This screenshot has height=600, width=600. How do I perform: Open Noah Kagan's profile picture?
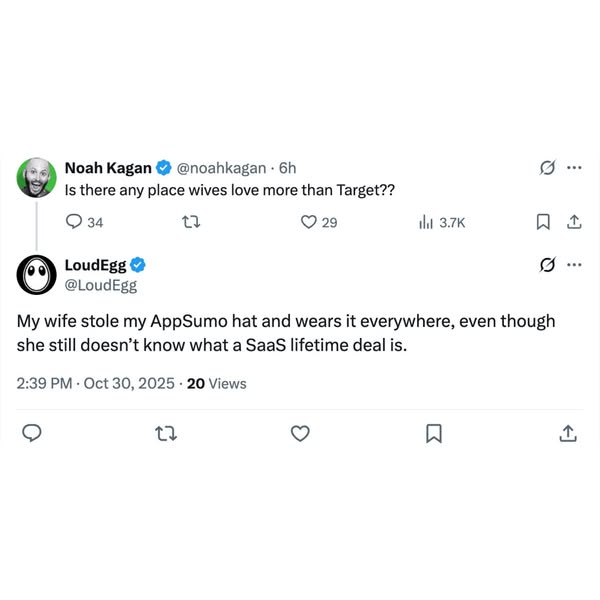tap(37, 177)
